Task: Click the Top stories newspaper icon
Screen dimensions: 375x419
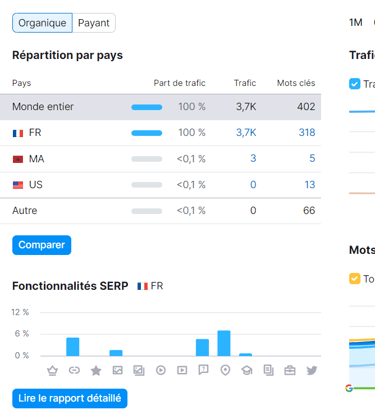Action: click(268, 370)
